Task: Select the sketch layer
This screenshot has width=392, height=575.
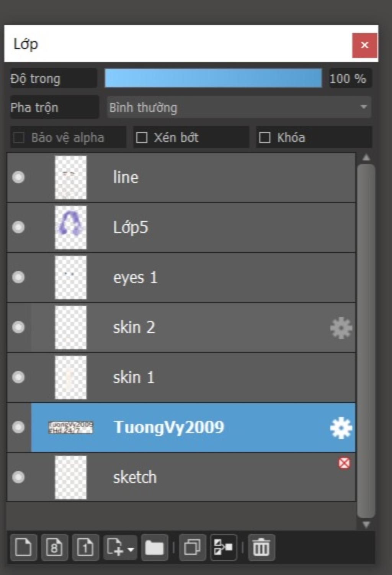Action: [211, 477]
